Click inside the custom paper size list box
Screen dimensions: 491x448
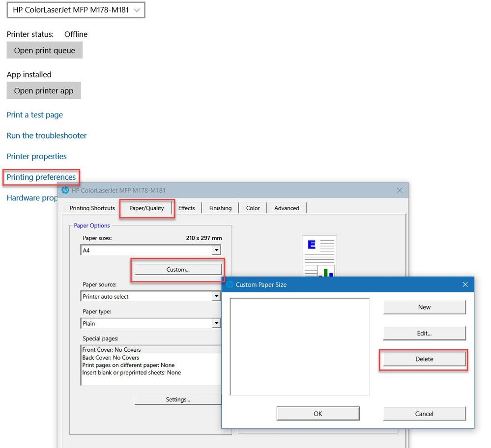pyautogui.click(x=300, y=347)
